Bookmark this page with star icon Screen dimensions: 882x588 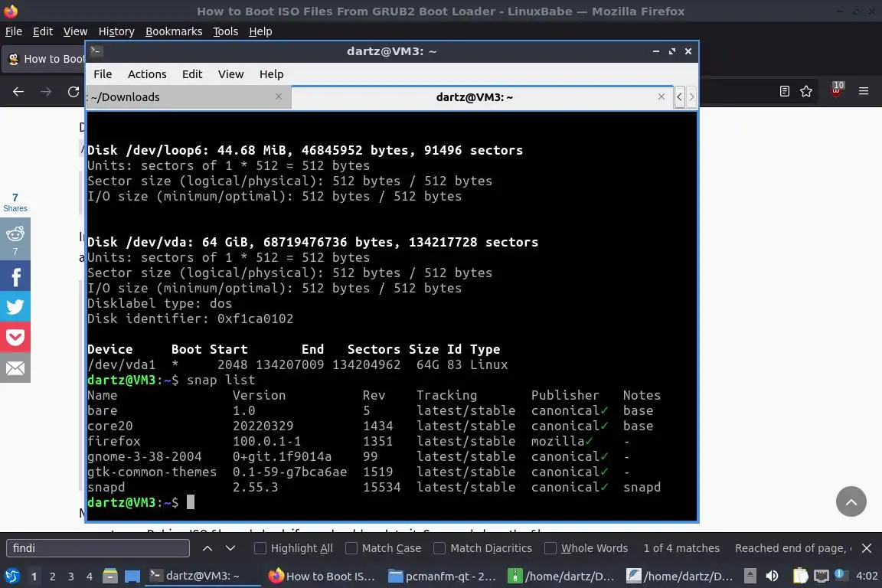click(806, 91)
